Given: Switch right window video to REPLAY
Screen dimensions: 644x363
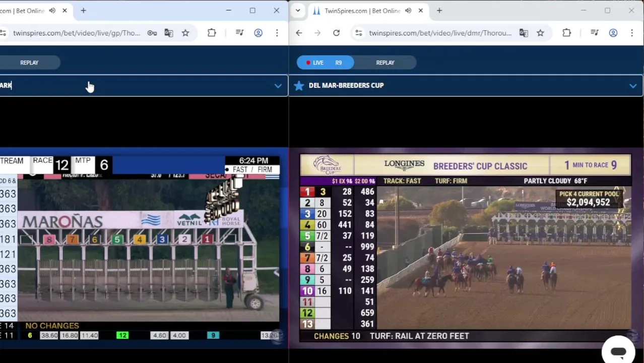Looking at the screenshot, I should coord(385,63).
